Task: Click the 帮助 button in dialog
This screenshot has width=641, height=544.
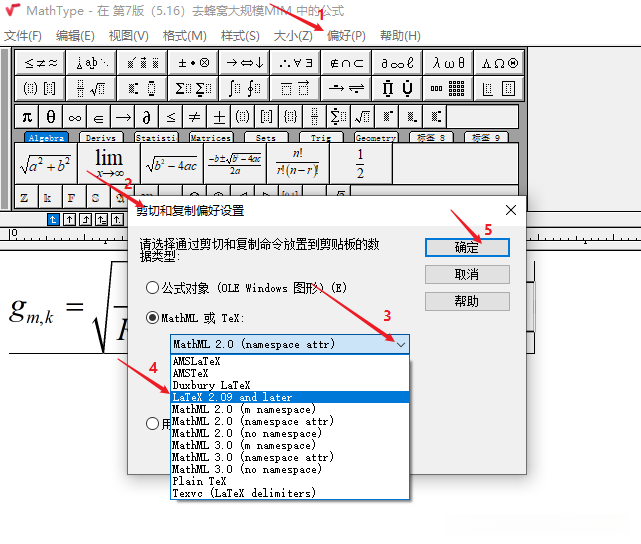Action: coord(467,301)
